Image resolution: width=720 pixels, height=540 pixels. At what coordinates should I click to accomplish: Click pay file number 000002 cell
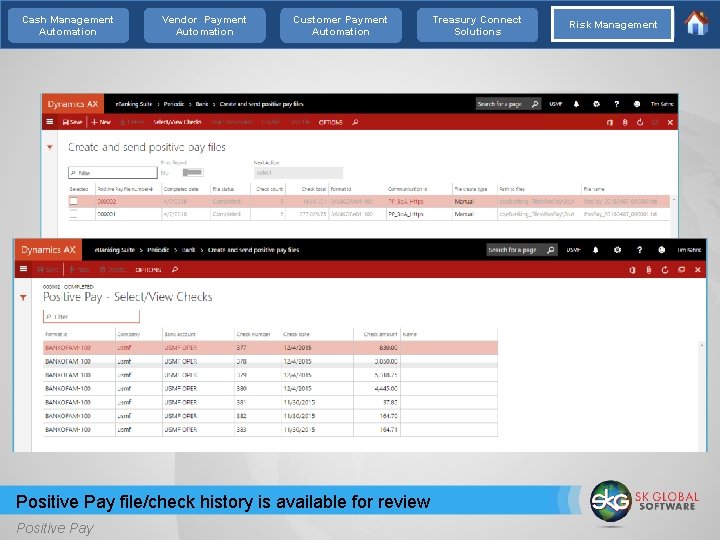pyautogui.click(x=107, y=201)
